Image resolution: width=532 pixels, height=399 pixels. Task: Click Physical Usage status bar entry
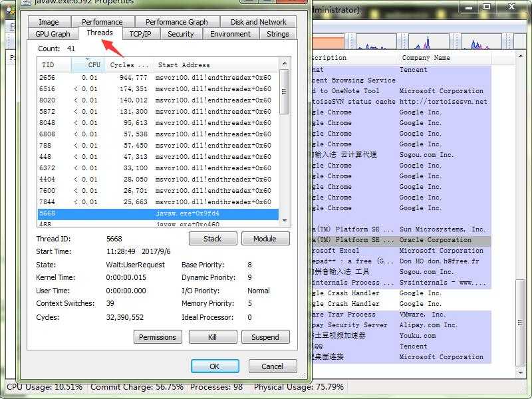pyautogui.click(x=299, y=387)
